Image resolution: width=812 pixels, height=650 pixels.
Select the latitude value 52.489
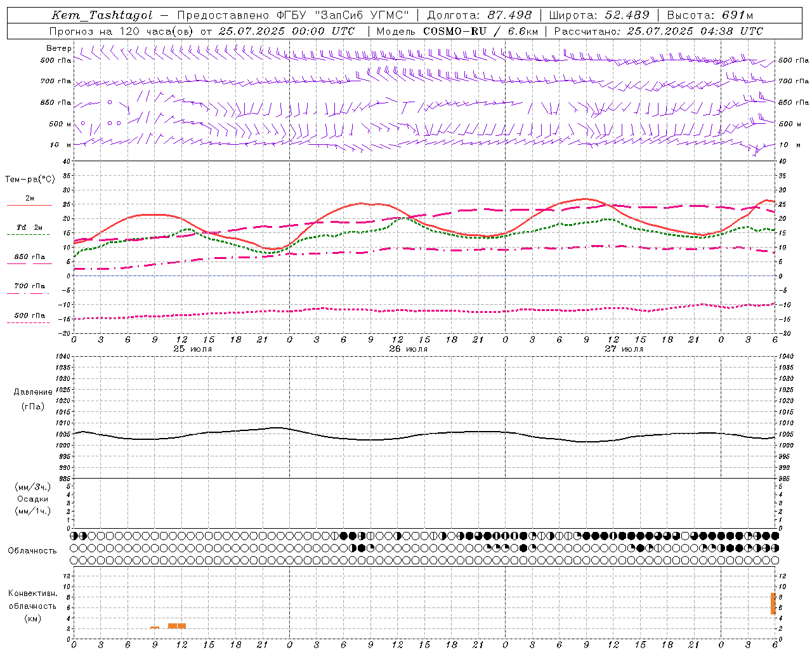[x=626, y=15]
